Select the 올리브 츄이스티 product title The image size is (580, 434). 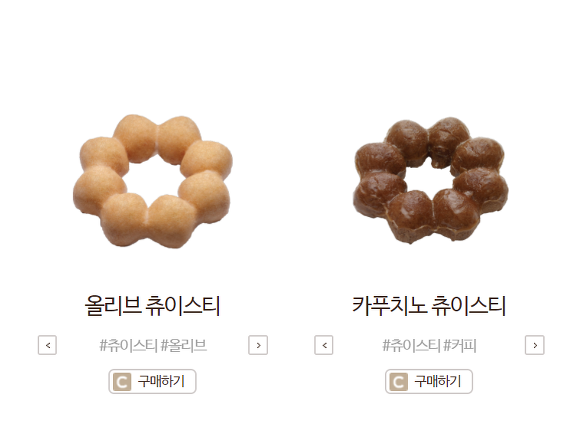click(x=152, y=306)
